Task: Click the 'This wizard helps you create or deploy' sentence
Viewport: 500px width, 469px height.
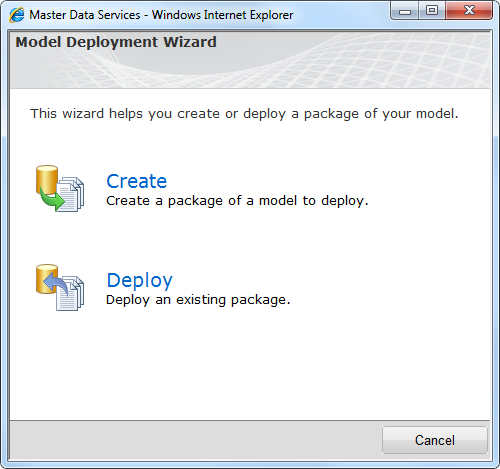Action: pos(244,114)
